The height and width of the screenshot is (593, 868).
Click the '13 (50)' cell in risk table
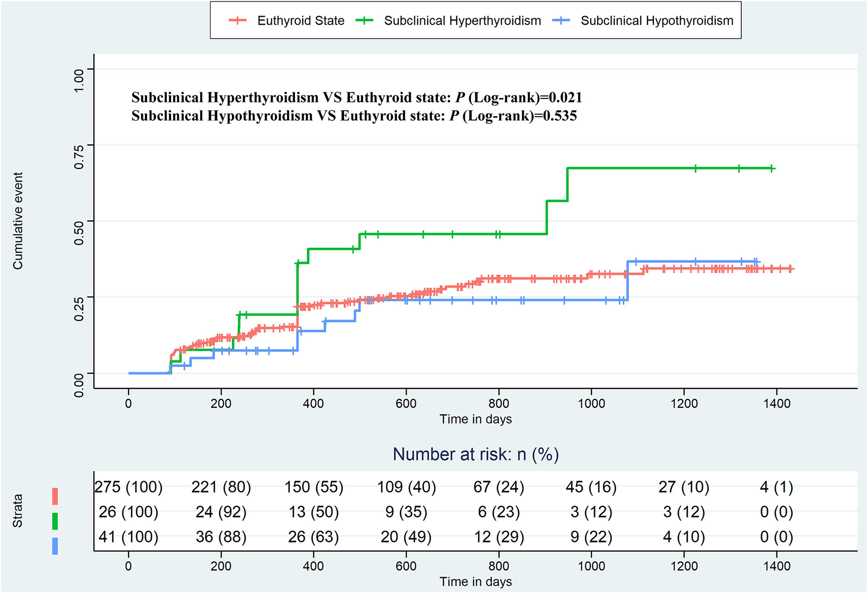click(x=313, y=512)
